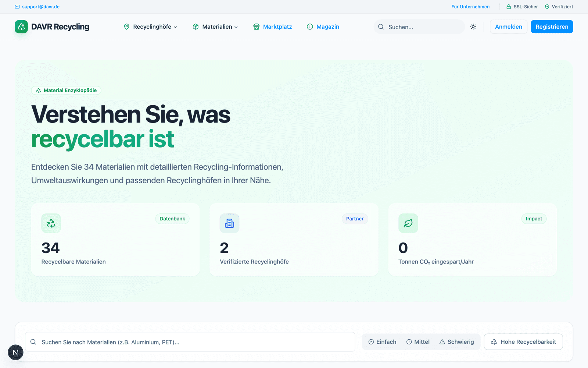Open the Magazin nav item
The height and width of the screenshot is (368, 588).
(323, 26)
